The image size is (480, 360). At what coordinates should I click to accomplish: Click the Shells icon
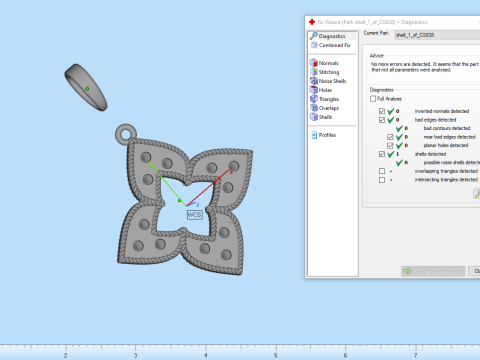[x=314, y=117]
